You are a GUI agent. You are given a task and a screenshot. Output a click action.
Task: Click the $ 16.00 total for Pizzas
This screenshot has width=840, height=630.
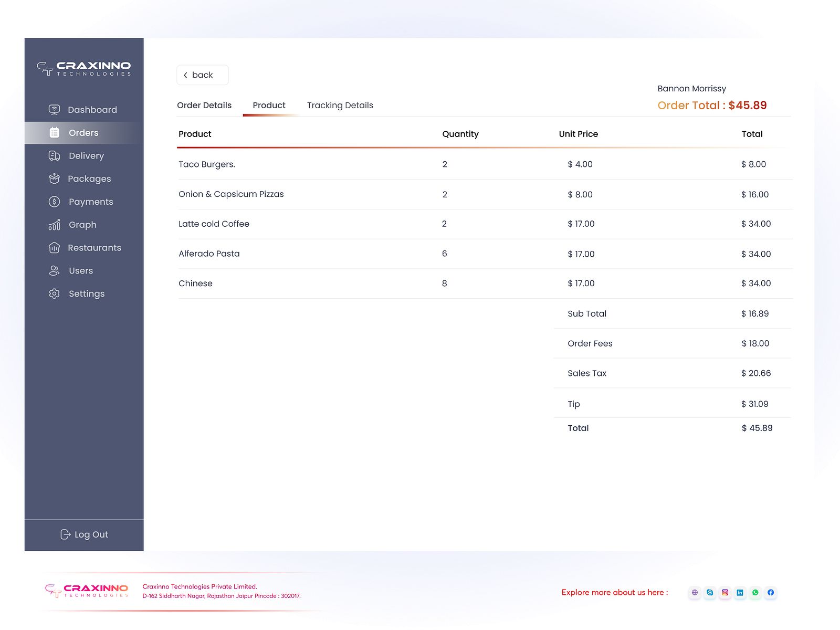[755, 194]
